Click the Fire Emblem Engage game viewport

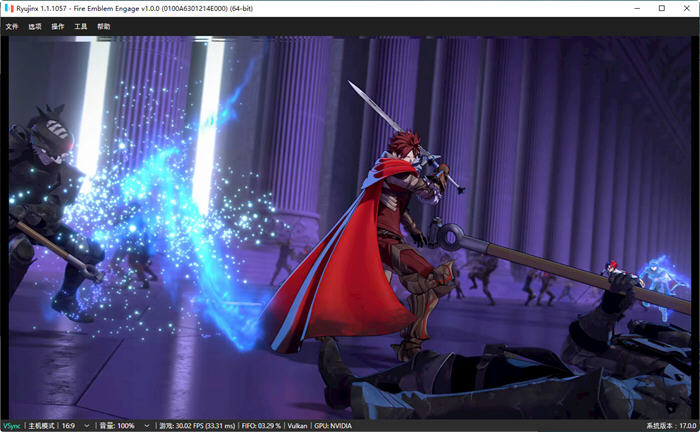click(x=350, y=228)
